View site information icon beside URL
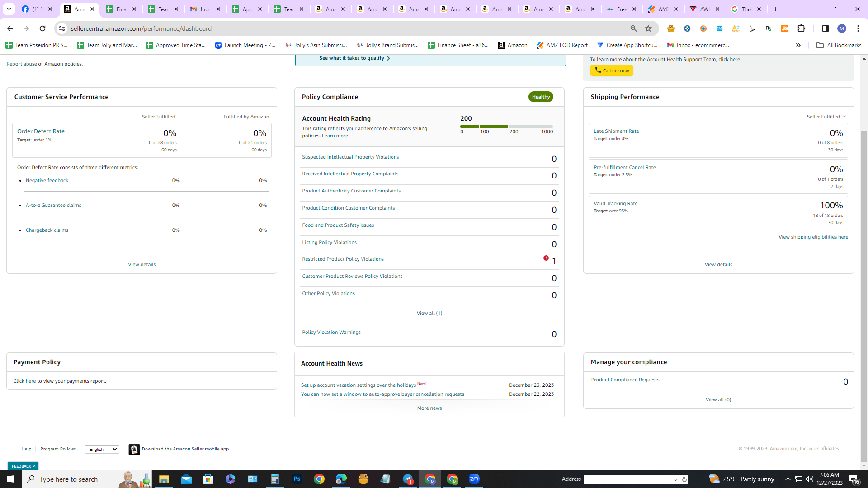 62,28
